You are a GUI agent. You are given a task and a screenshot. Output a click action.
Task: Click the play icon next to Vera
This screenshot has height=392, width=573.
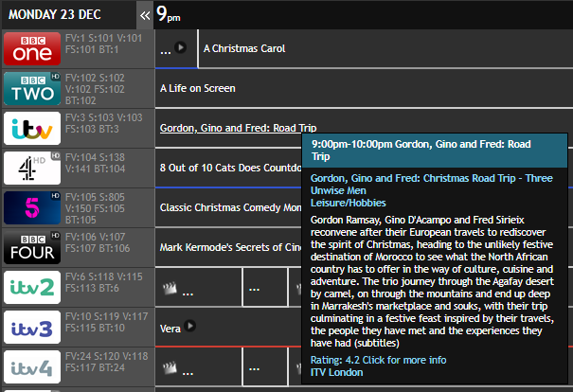click(190, 326)
